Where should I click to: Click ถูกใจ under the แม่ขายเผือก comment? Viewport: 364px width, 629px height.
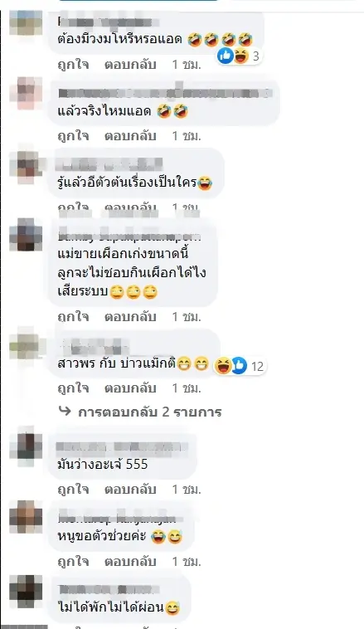73,316
